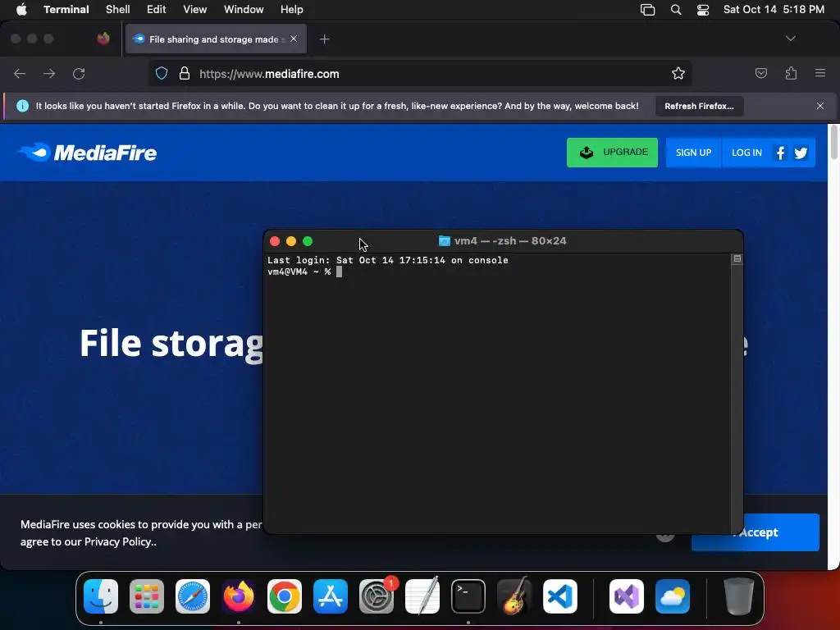Image resolution: width=840 pixels, height=630 pixels.
Task: Open App Store from the Dock
Action: pyautogui.click(x=331, y=596)
